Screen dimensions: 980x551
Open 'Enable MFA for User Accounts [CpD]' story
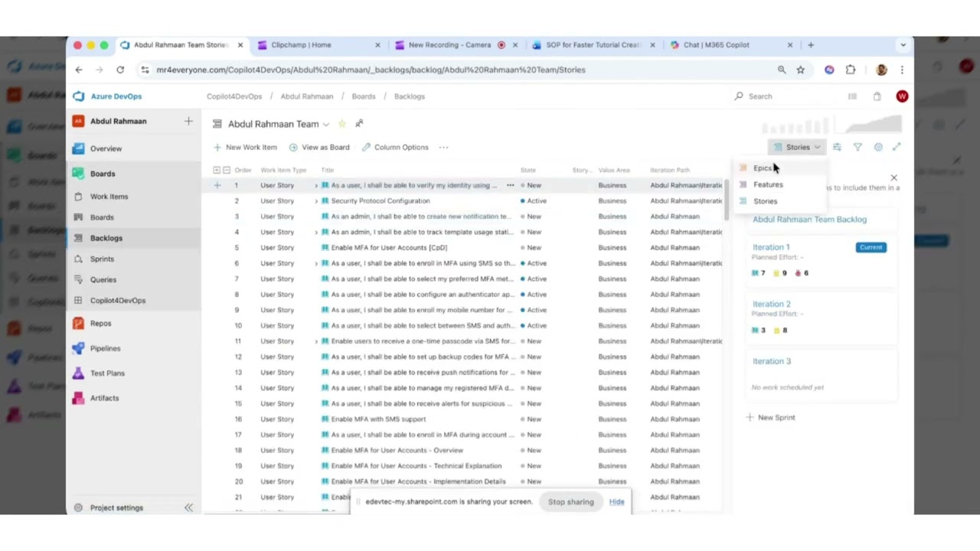(389, 248)
